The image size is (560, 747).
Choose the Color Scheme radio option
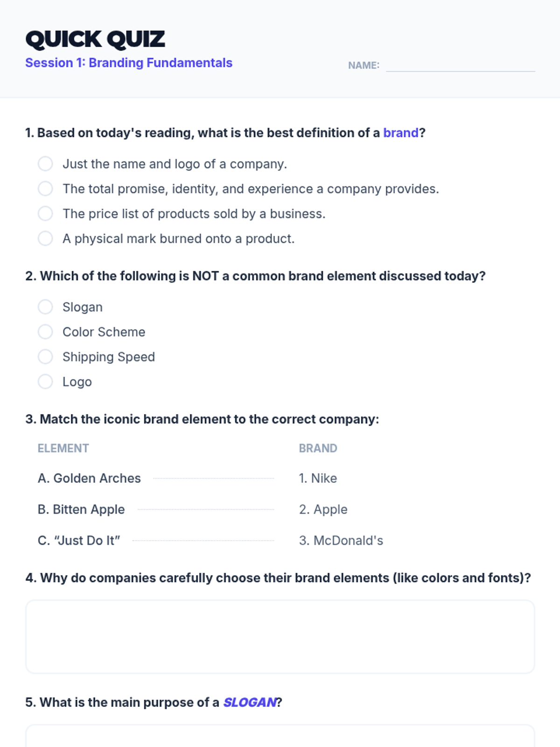click(45, 332)
